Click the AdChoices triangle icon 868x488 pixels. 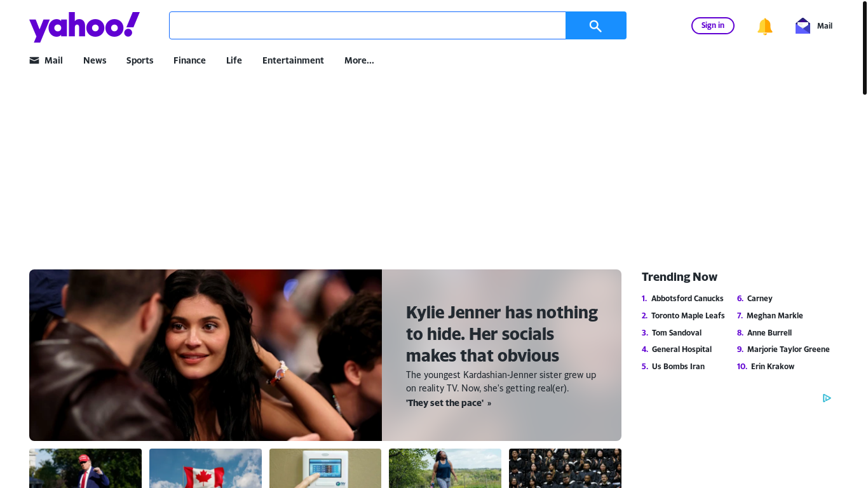point(827,398)
